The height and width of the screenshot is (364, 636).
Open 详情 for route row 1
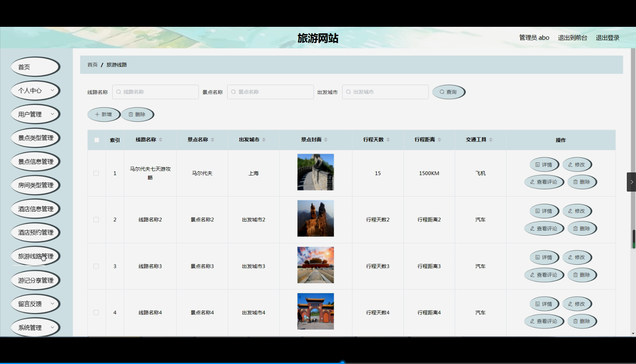pos(544,165)
